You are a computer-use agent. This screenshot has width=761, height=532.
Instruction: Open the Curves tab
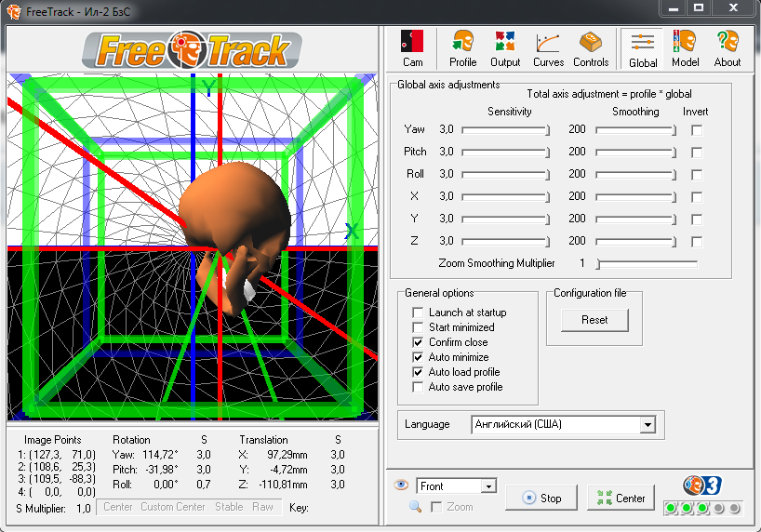tap(548, 48)
